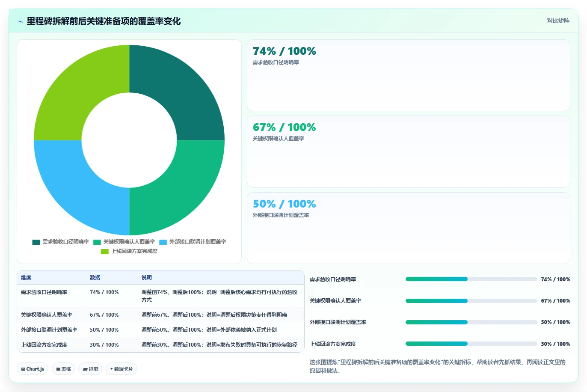587x392 pixels.
Task: Toggle 需求验收口径明确率 in the chart legend
Action: (61, 242)
